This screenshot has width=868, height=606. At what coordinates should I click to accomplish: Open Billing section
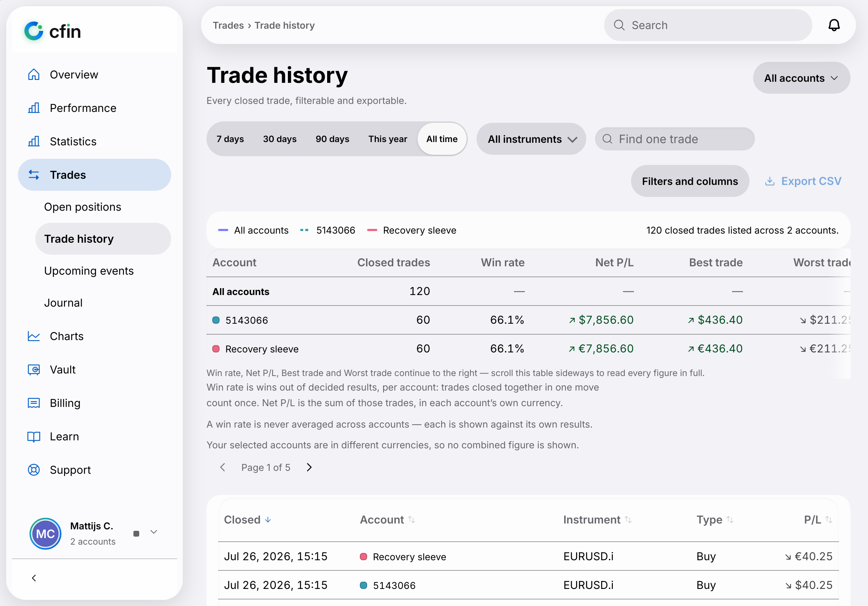[x=94, y=403]
